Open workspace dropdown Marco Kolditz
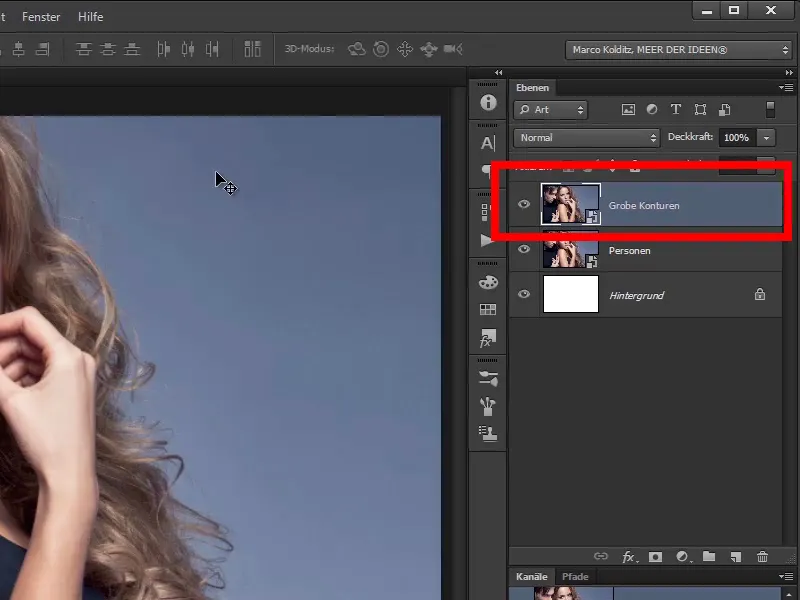 pos(679,49)
